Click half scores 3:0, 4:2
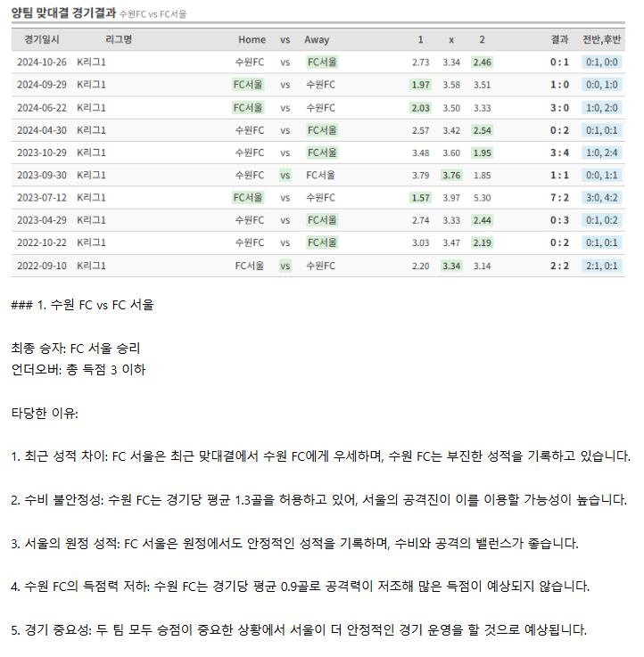Image resolution: width=644 pixels, height=657 pixels. click(x=602, y=198)
